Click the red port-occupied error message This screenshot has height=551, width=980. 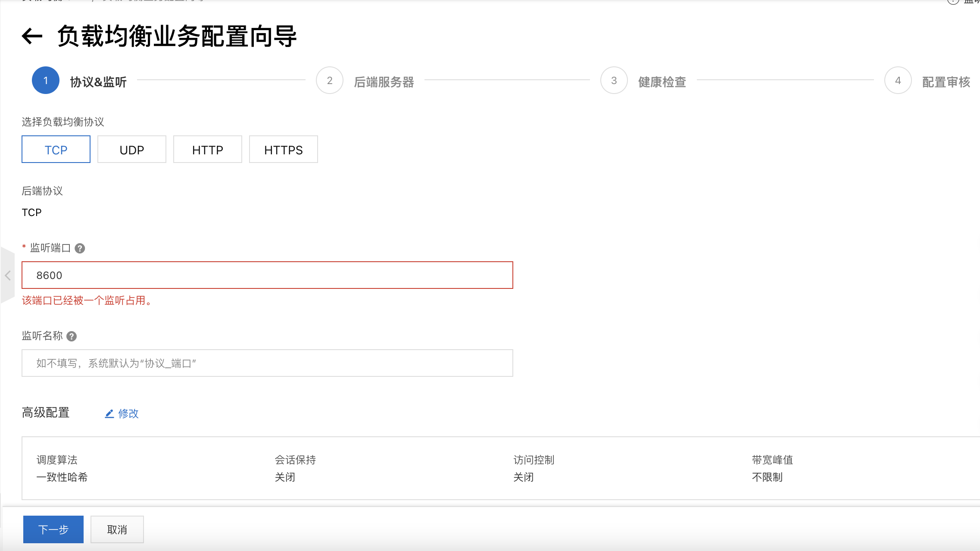[88, 301]
